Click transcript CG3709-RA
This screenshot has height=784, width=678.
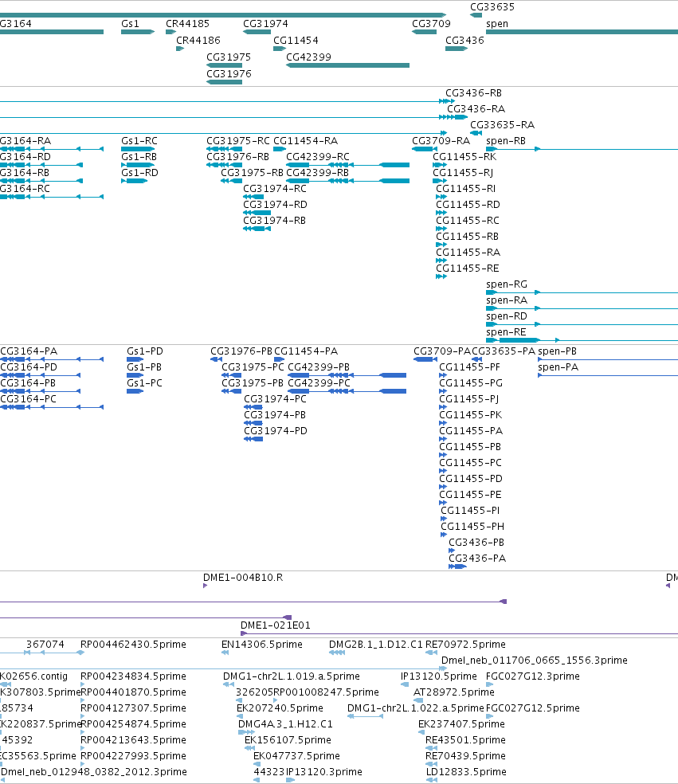tap(441, 141)
